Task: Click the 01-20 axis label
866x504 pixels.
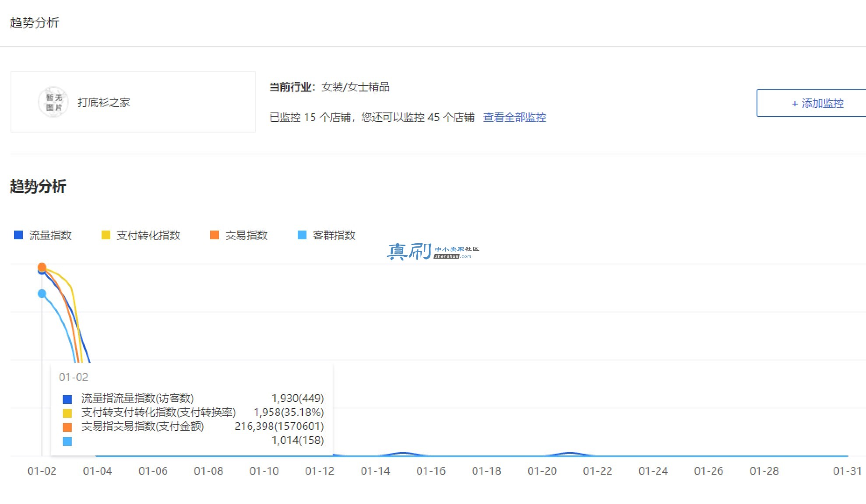Action: (542, 471)
